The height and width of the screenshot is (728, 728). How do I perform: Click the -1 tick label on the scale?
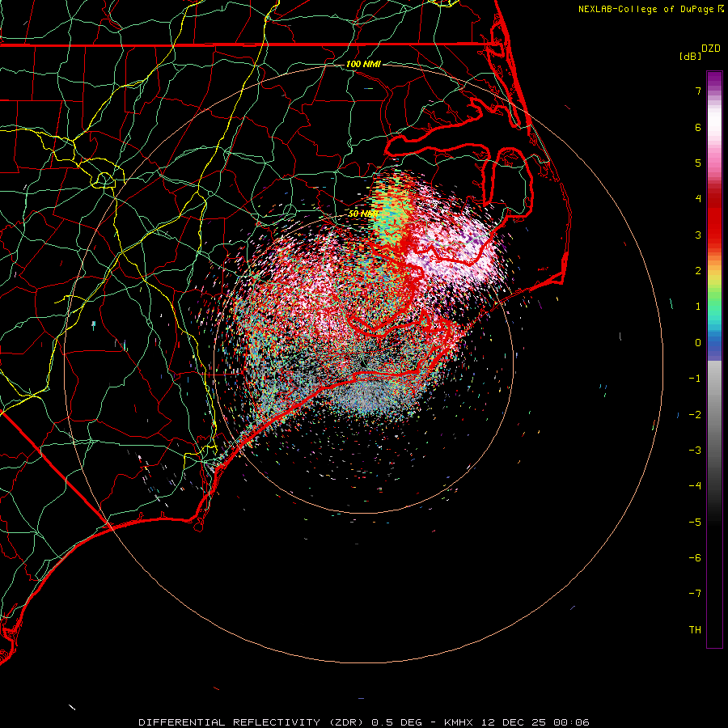coord(695,379)
